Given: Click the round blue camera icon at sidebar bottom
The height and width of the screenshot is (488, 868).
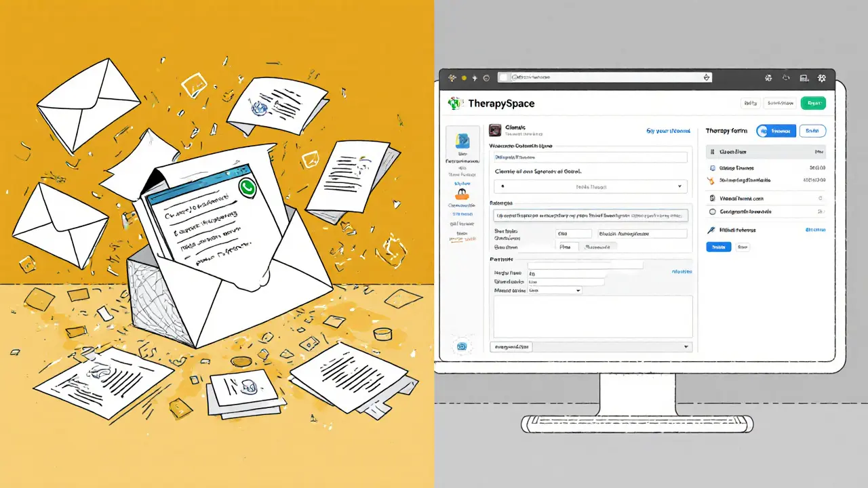Looking at the screenshot, I should click(462, 346).
